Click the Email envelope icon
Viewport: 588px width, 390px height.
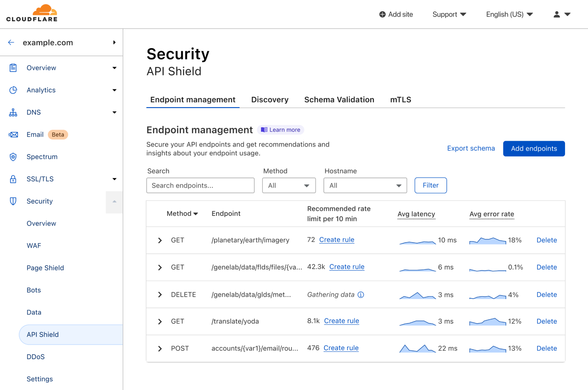(13, 135)
